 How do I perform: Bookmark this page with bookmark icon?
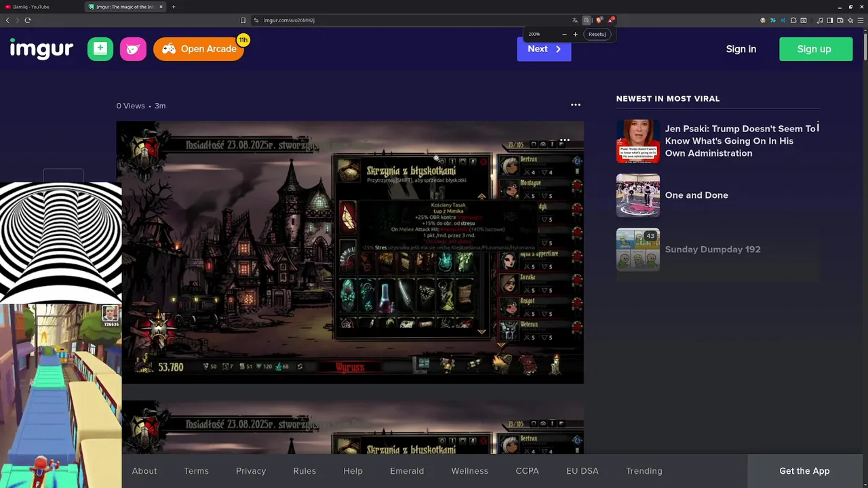243,20
